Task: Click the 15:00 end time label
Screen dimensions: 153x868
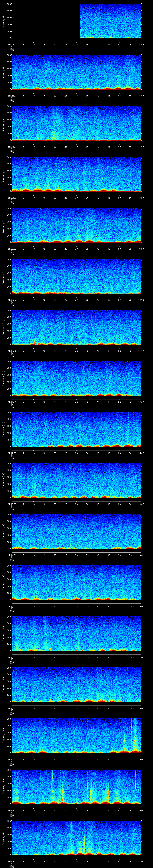Action: click(x=141, y=555)
